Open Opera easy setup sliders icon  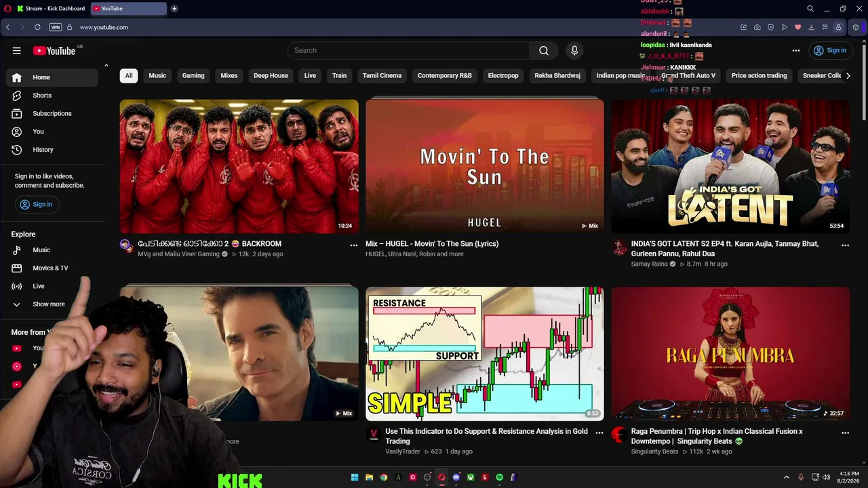click(x=825, y=27)
